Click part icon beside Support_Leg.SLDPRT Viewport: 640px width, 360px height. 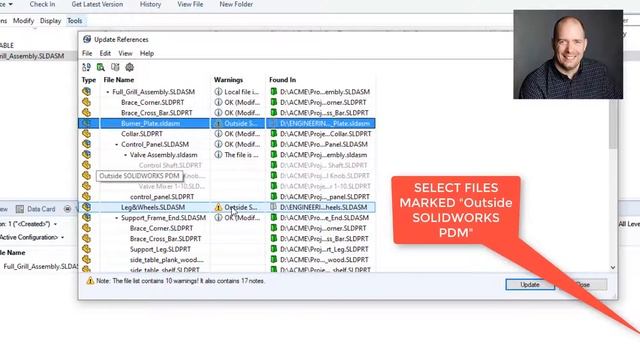86,249
